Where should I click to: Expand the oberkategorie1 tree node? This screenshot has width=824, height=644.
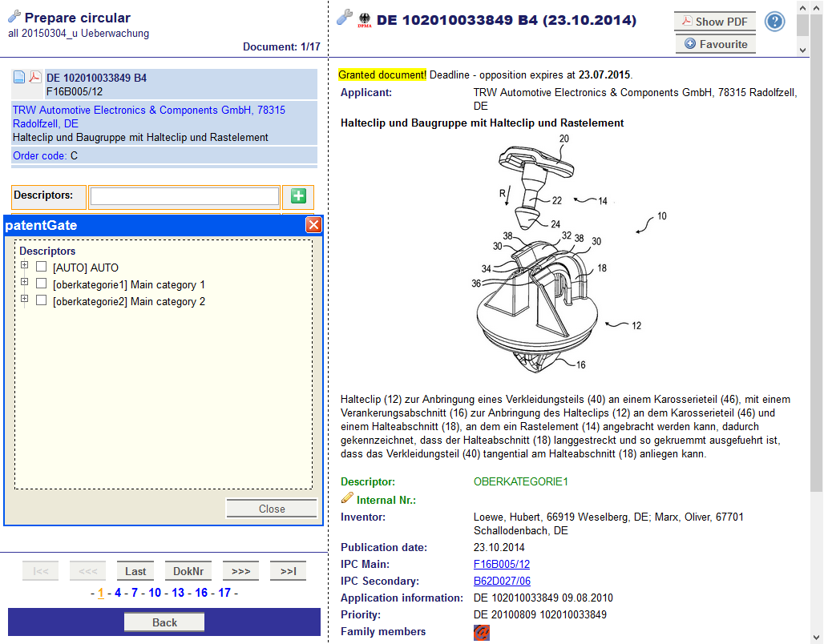coord(24,282)
